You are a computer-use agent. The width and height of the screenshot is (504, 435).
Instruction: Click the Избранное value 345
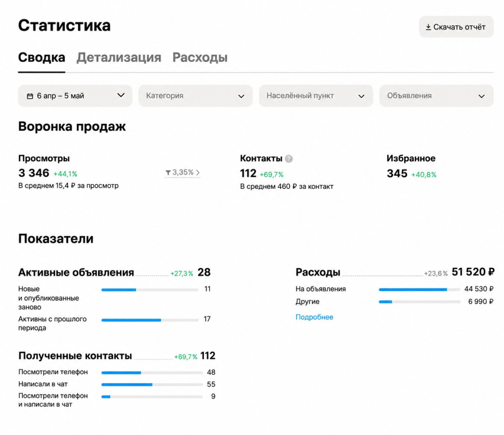(x=397, y=174)
